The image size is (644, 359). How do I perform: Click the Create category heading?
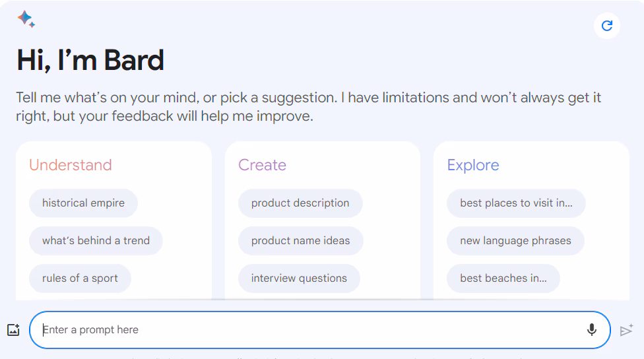pyautogui.click(x=262, y=165)
